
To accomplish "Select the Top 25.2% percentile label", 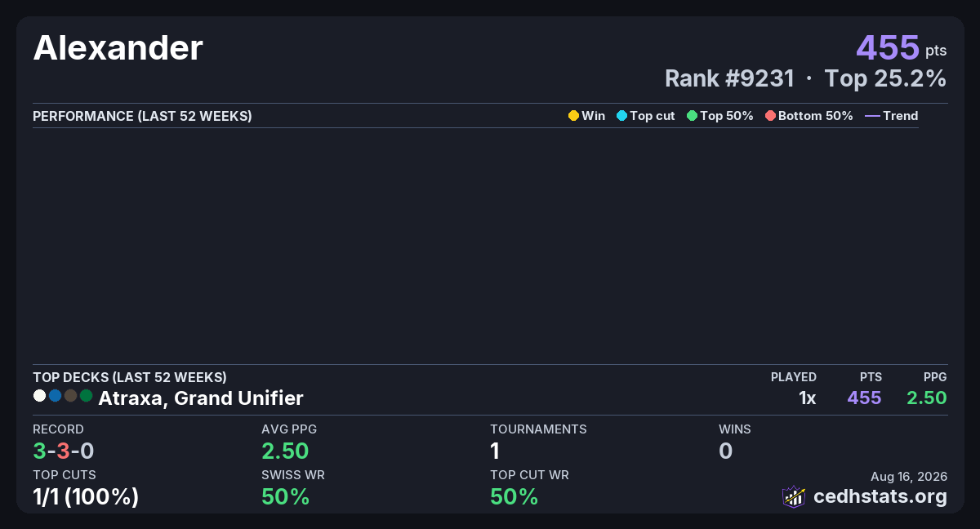I will pos(885,78).
